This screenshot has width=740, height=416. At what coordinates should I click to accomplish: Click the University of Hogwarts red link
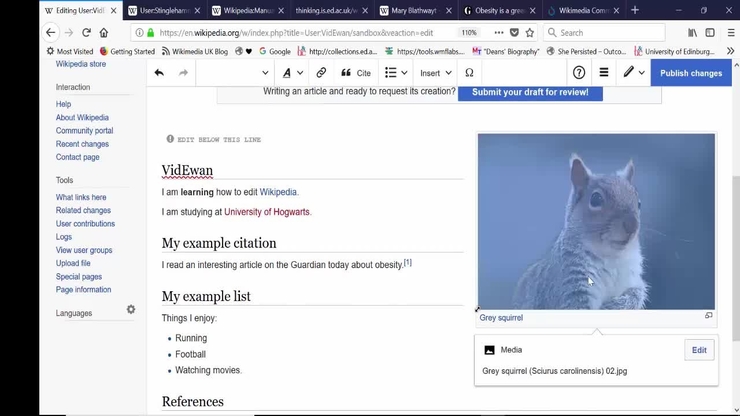point(267,212)
